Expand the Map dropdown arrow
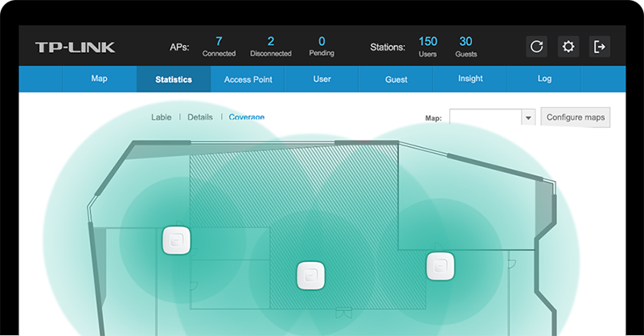The image size is (644, 336). (528, 118)
